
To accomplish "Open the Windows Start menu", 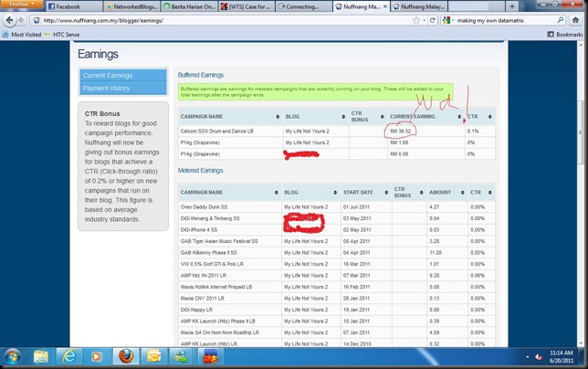I will [x=13, y=356].
